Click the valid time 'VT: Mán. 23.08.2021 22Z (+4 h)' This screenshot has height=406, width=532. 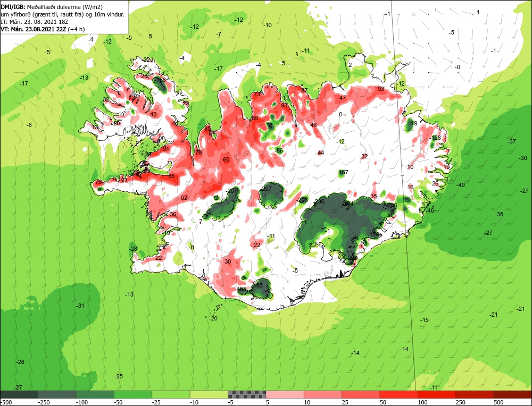[x=43, y=29]
